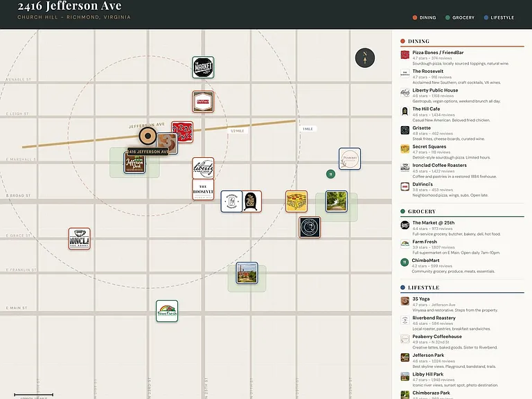Click the Jefferson Park map marker
This screenshot has height=399, width=532.
pos(134,163)
